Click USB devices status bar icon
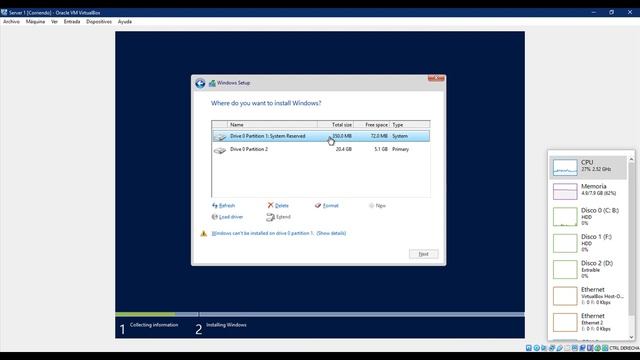Viewport: 640px width, 360px height. [560, 348]
